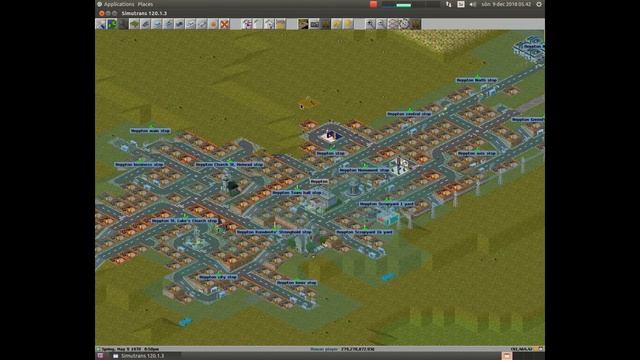Viewport: 640px width, 360px height.
Task: Open the network indicator in top panel
Action: coord(449,4)
